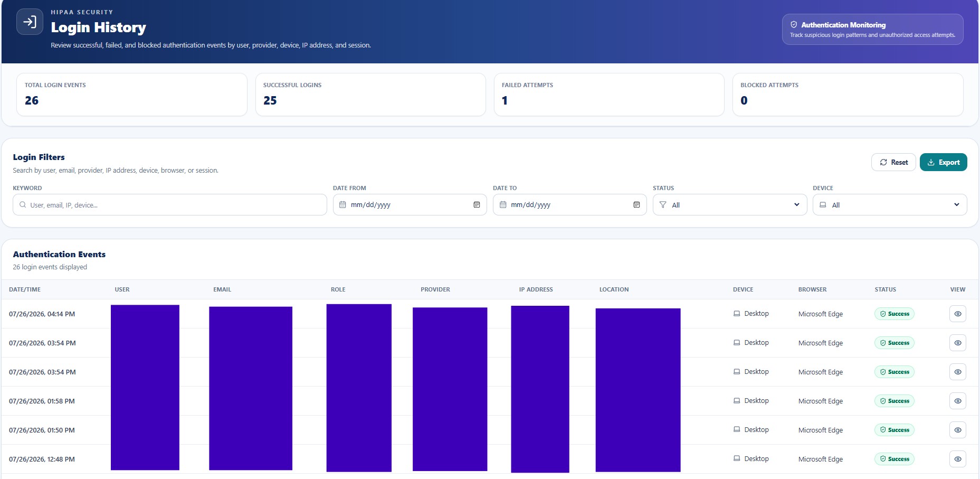This screenshot has width=980, height=479.
Task: Click the funnel icon in Status filter
Action: click(x=663, y=205)
